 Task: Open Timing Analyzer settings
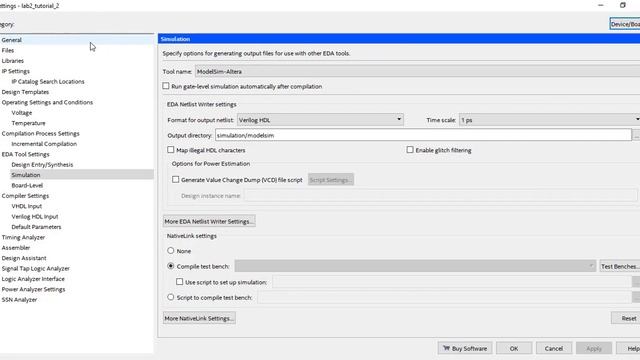pos(23,237)
